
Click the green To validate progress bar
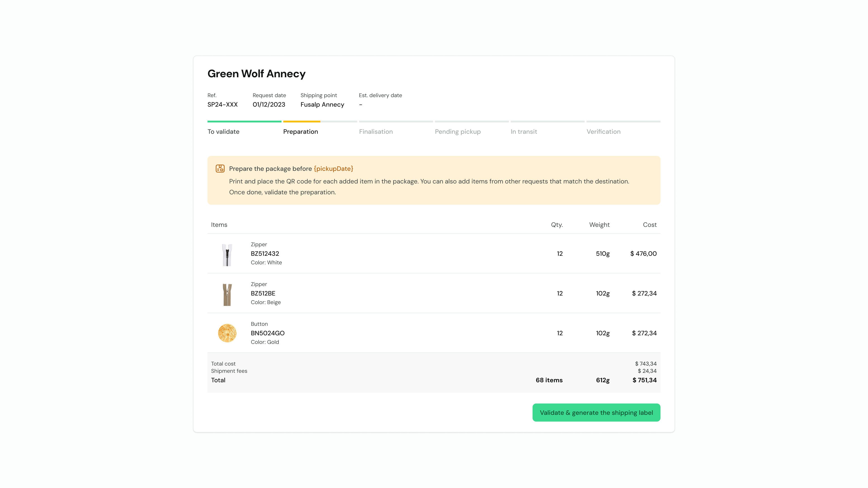[244, 122]
